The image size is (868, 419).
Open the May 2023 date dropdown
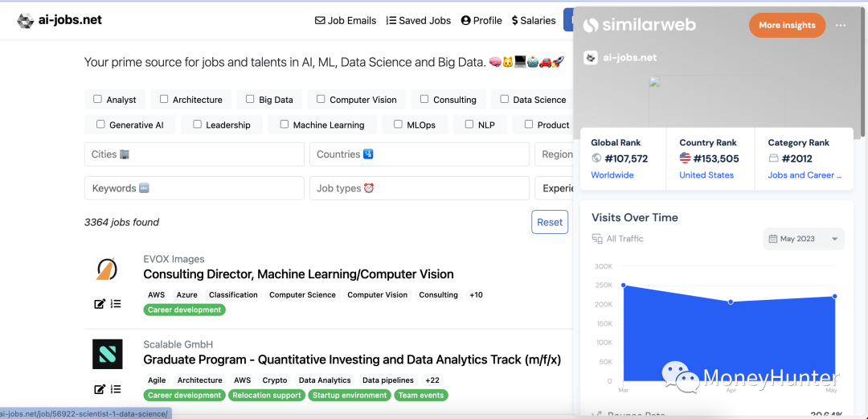[804, 239]
